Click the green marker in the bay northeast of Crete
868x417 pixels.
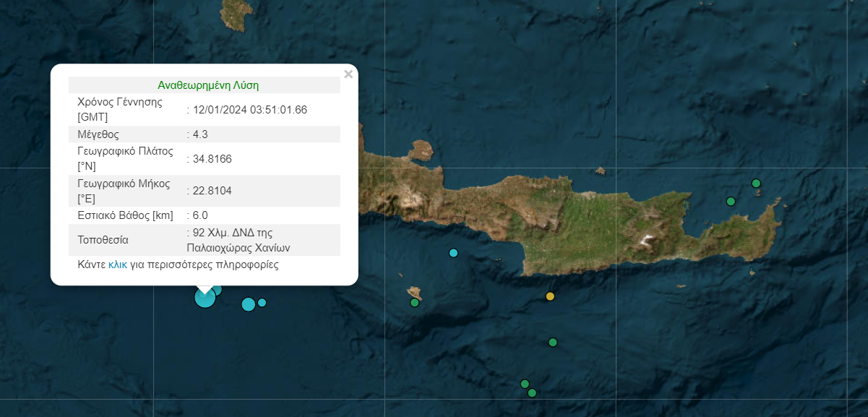pyautogui.click(x=731, y=201)
